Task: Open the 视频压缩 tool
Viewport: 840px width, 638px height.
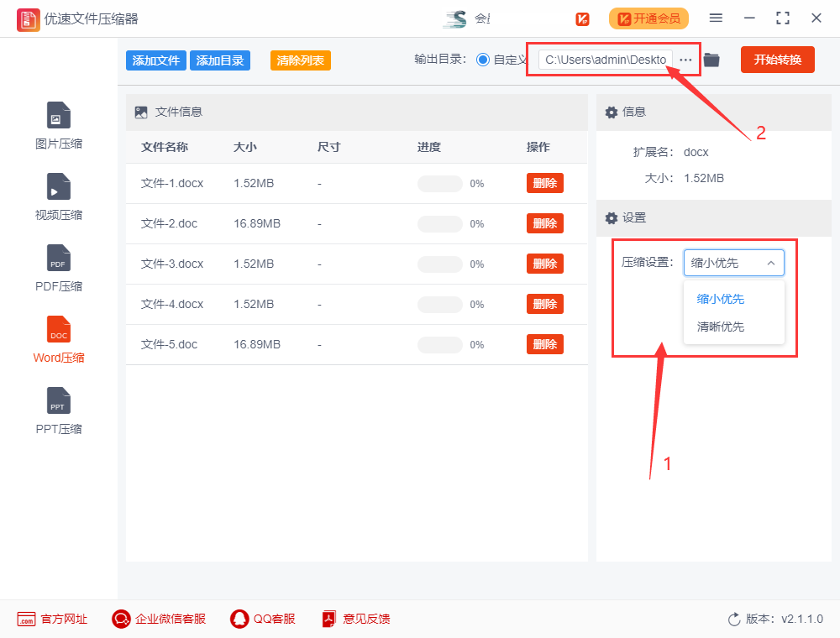Action: tap(58, 195)
